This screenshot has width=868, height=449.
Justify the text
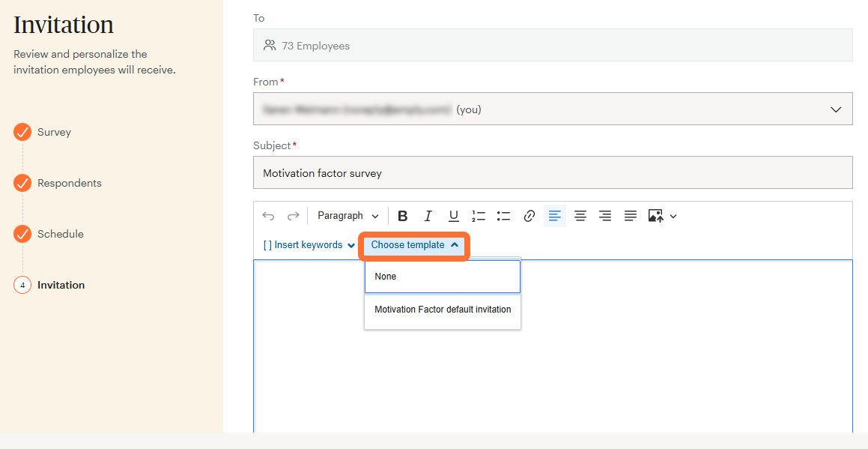631,216
